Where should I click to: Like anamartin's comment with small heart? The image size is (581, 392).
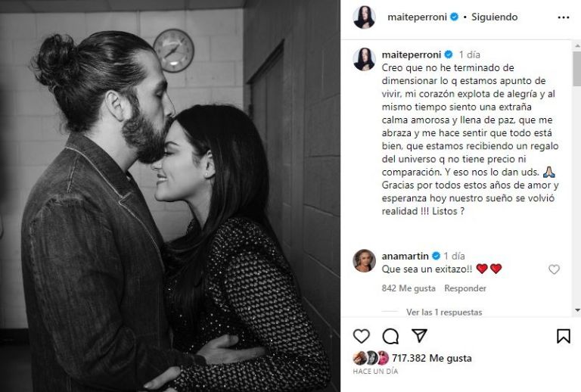point(554,269)
